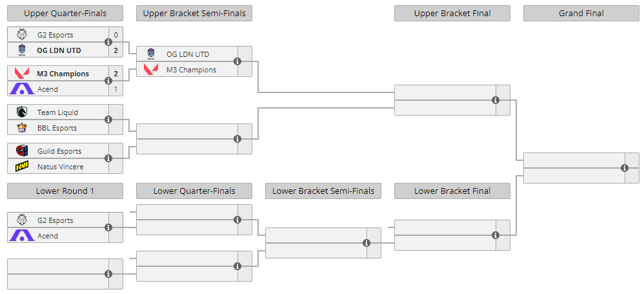Open Lower Bracket Final match info icon

point(496,235)
